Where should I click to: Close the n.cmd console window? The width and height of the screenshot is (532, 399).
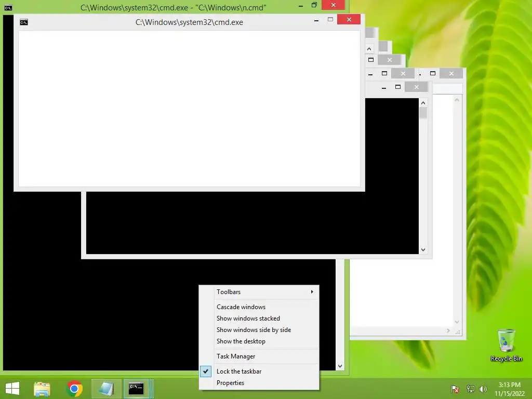pyautogui.click(x=333, y=5)
